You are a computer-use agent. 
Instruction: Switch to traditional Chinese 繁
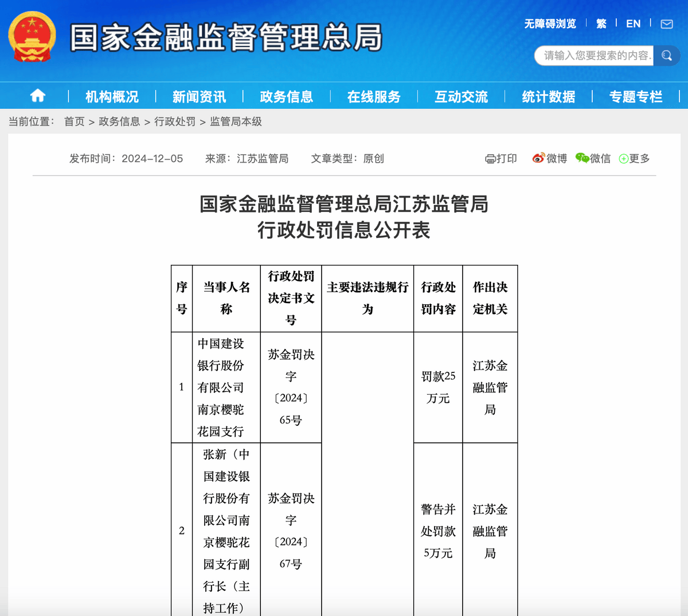click(x=601, y=23)
